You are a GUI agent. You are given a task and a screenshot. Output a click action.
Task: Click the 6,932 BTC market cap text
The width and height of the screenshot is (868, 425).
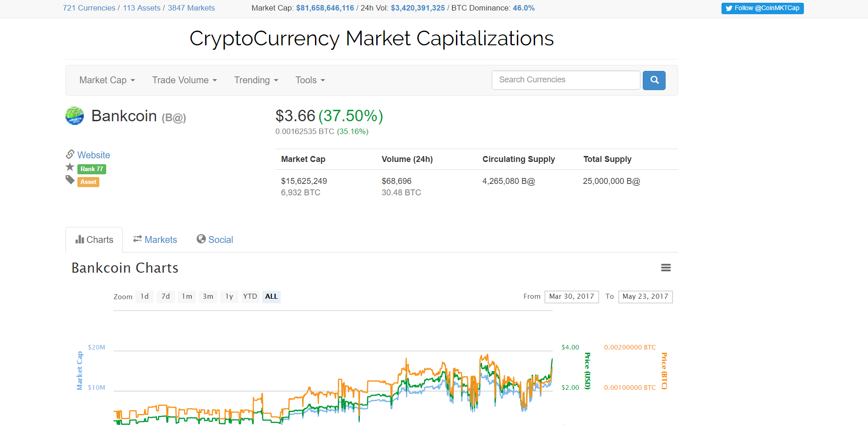[x=301, y=193]
